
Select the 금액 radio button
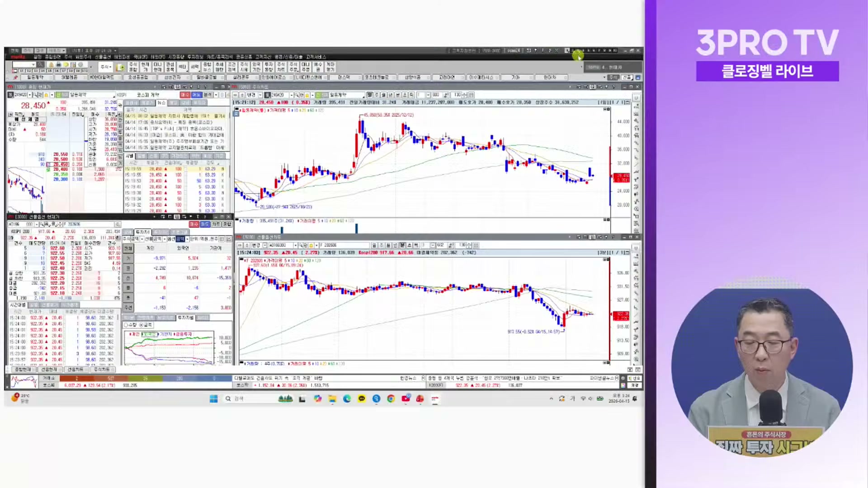point(141,325)
